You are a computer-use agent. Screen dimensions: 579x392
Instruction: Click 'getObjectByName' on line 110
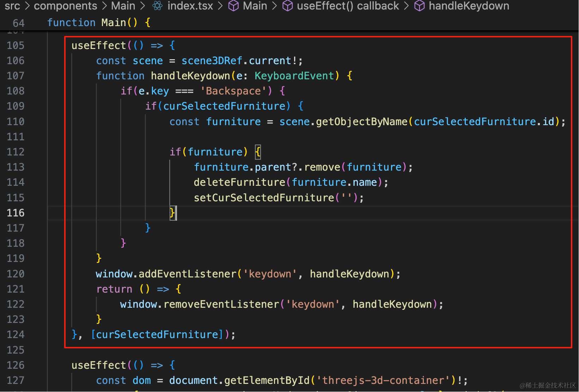[362, 122]
